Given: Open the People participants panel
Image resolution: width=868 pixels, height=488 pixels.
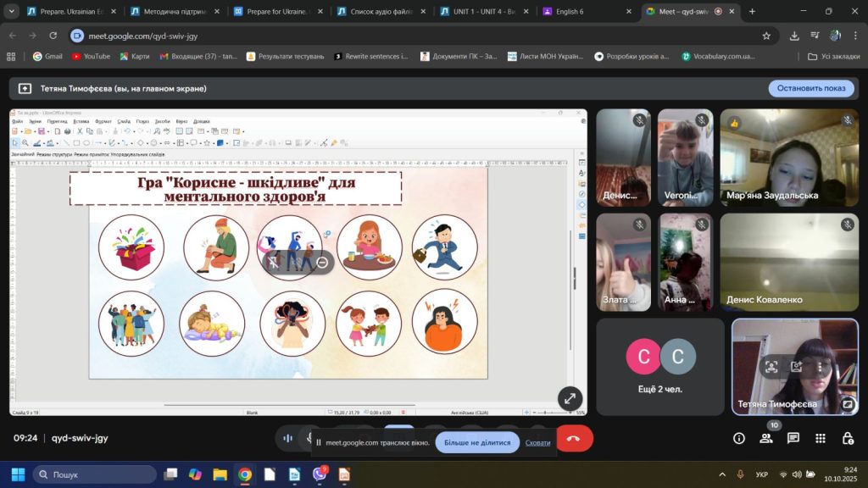Looking at the screenshot, I should pyautogui.click(x=765, y=438).
